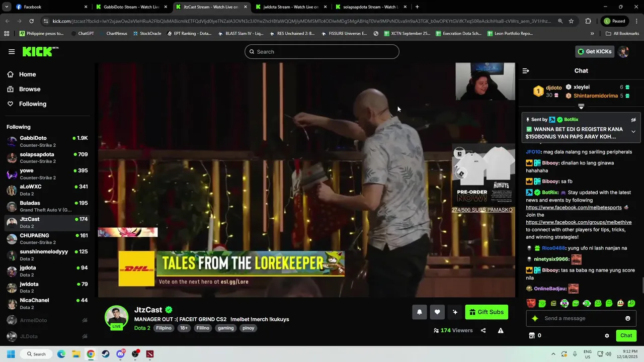Expand the gift leaderboard arrow
Screen dimensions: 644x362
pyautogui.click(x=581, y=107)
